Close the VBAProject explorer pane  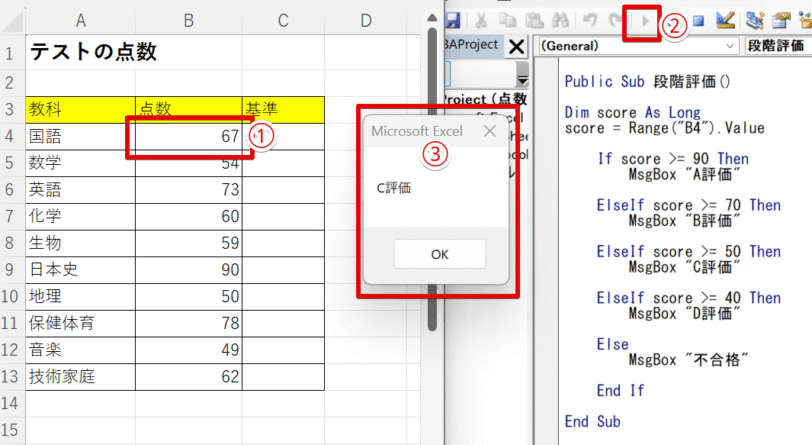pos(517,46)
